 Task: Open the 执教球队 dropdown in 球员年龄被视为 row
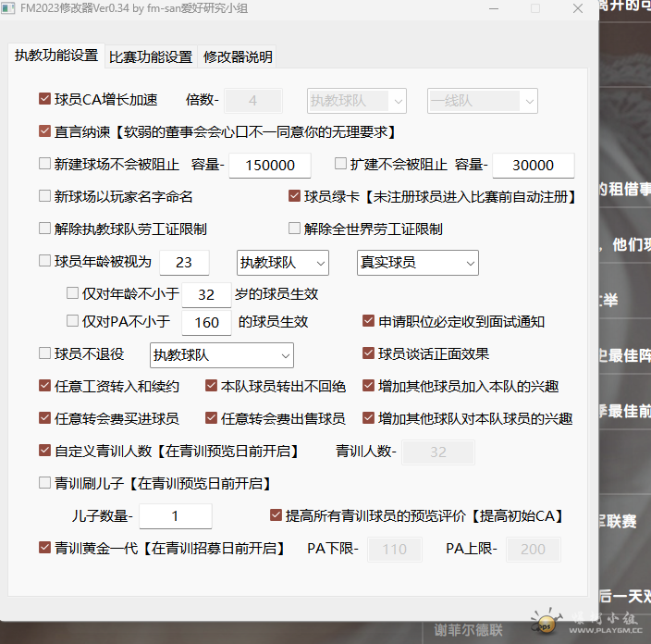282,263
